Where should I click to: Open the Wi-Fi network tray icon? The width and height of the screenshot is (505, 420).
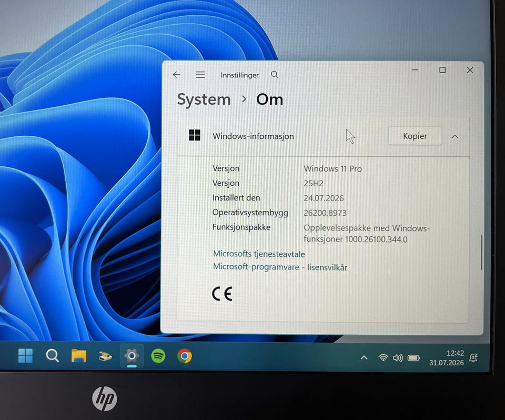tap(383, 357)
